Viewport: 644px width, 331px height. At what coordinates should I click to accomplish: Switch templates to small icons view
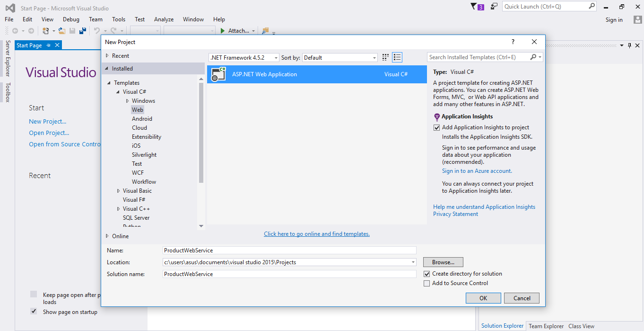coord(385,57)
